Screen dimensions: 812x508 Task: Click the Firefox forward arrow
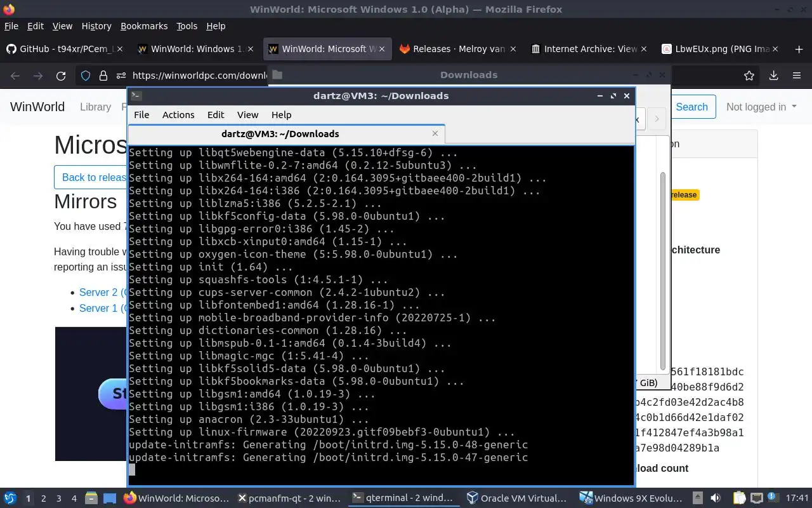pos(38,76)
